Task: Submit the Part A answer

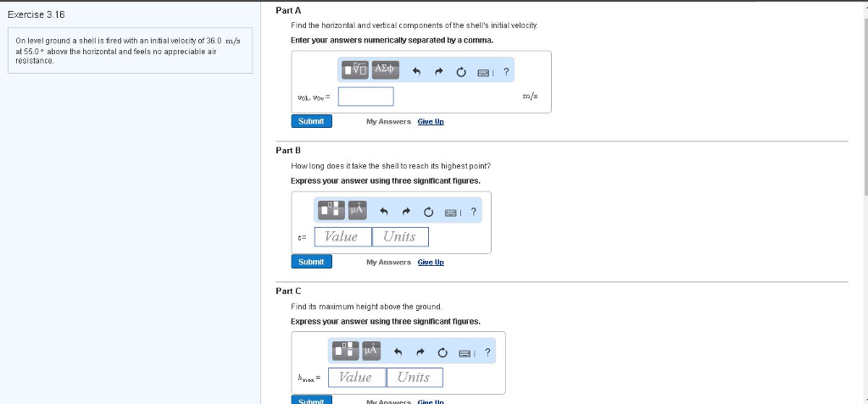Action: tap(311, 121)
